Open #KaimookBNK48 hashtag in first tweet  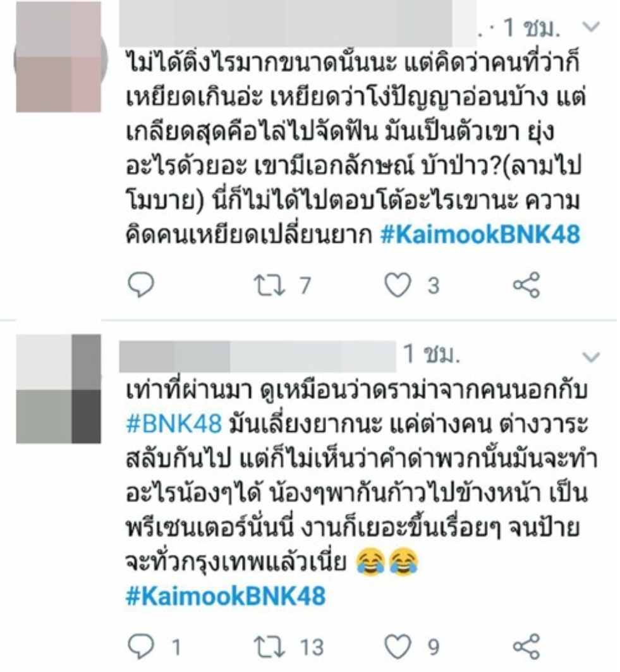[x=480, y=235]
